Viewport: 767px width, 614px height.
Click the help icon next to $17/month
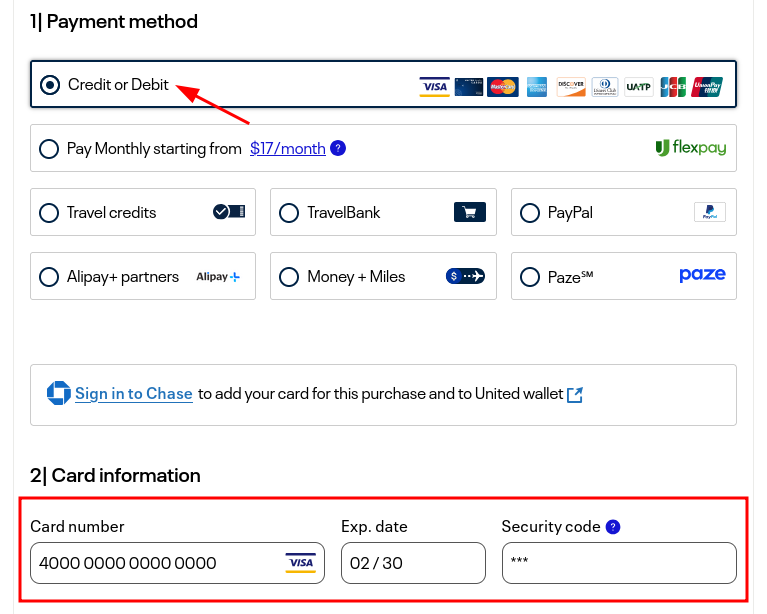coord(338,148)
